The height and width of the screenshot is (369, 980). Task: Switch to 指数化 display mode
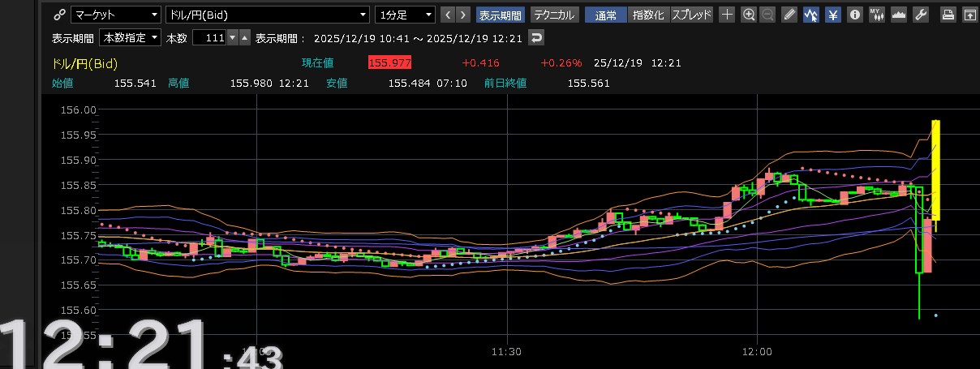[x=647, y=15]
